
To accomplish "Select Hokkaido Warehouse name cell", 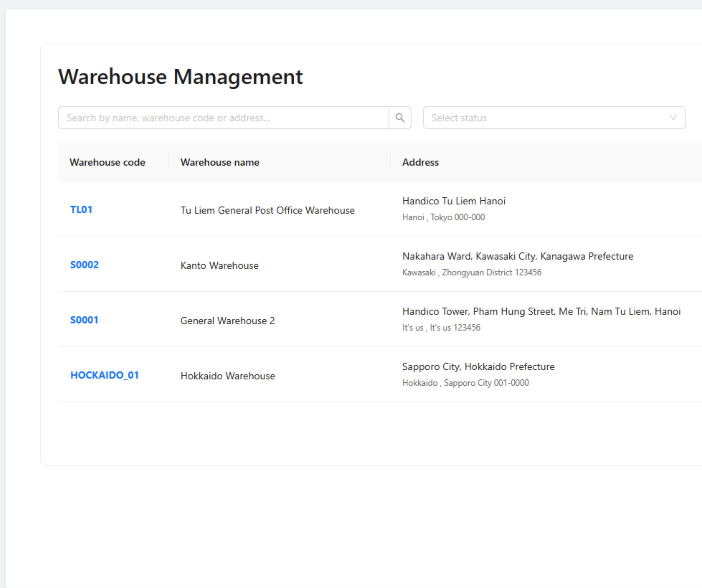I will pos(228,376).
